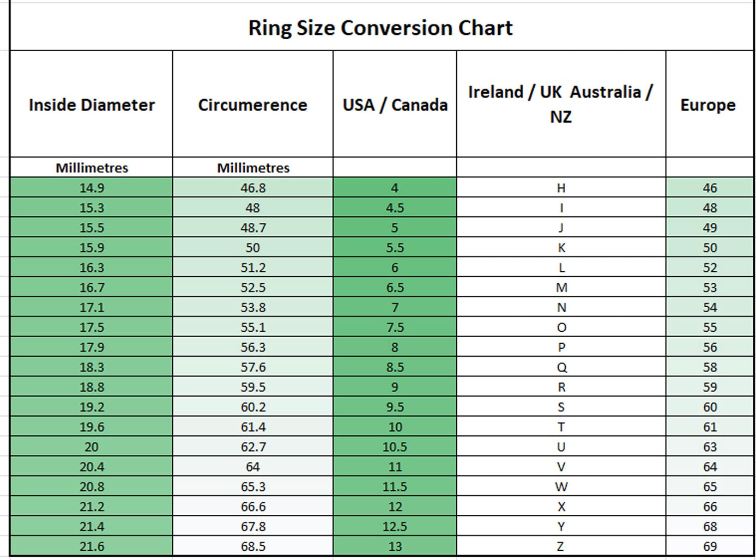The image size is (756, 560).
Task: Select the Inside Diameter column header
Action: (x=92, y=105)
